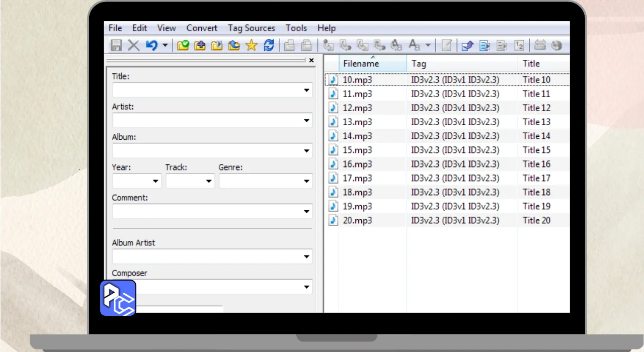The image size is (644, 352).
Task: Click the ID3v2.3 tag cell for 15.mp3
Action: (455, 150)
